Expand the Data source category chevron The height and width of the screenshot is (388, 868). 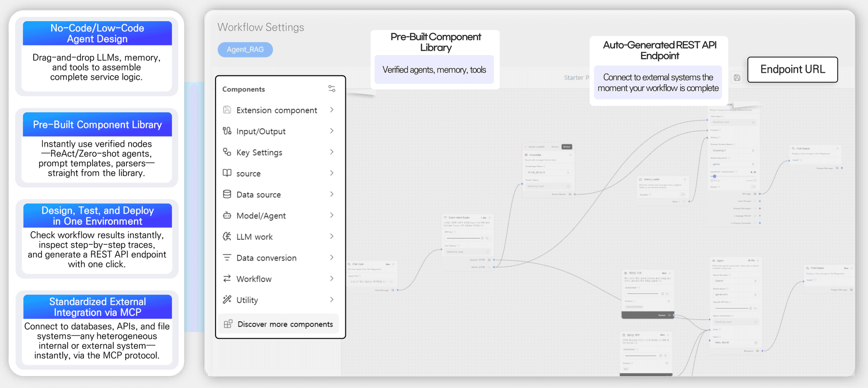click(332, 194)
